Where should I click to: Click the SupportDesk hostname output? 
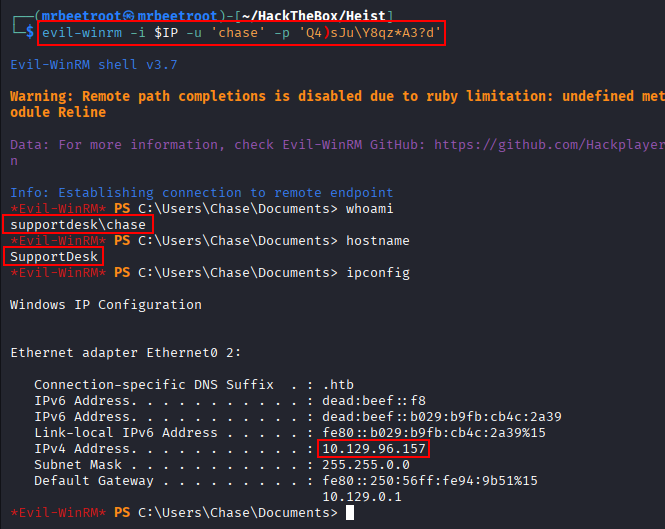pos(54,257)
